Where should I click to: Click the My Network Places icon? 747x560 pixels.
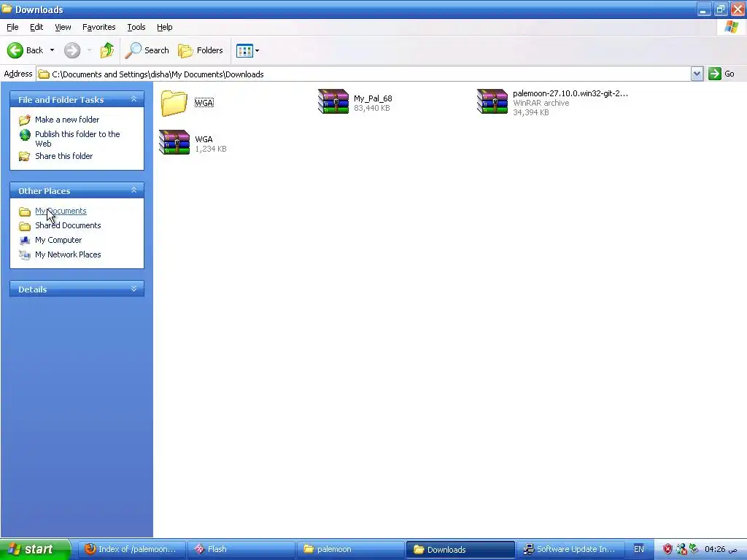(24, 254)
